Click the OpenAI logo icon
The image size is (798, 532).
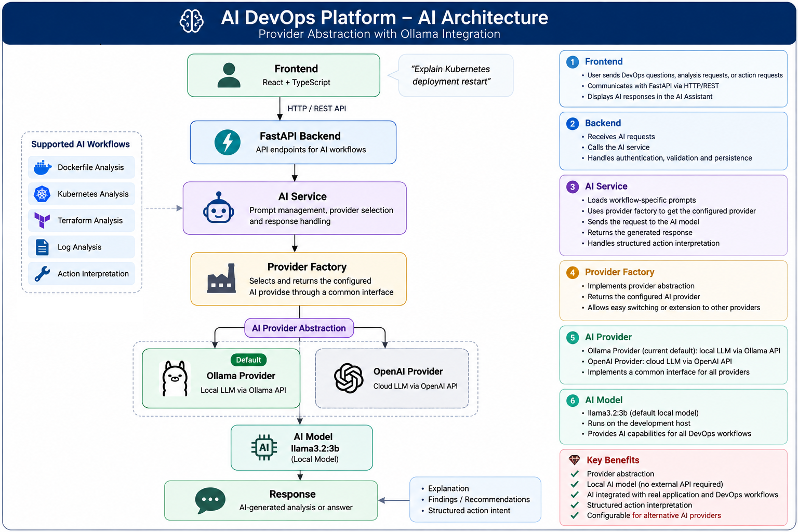tap(349, 378)
